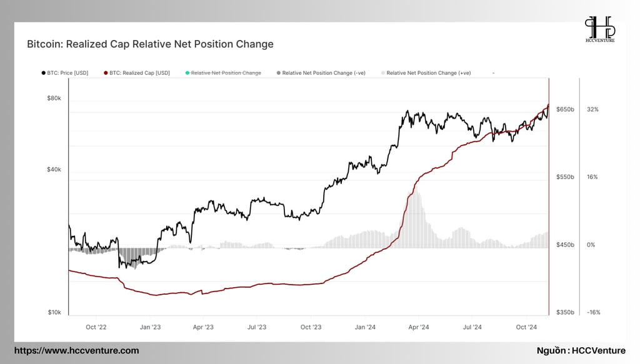
Task: Toggle the BTC: Realized Cap [USD] series
Action: click(139, 73)
